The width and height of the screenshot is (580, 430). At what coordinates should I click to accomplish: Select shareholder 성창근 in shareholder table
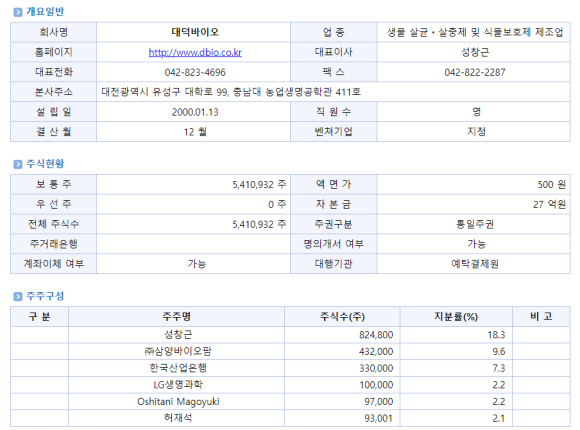(178, 335)
